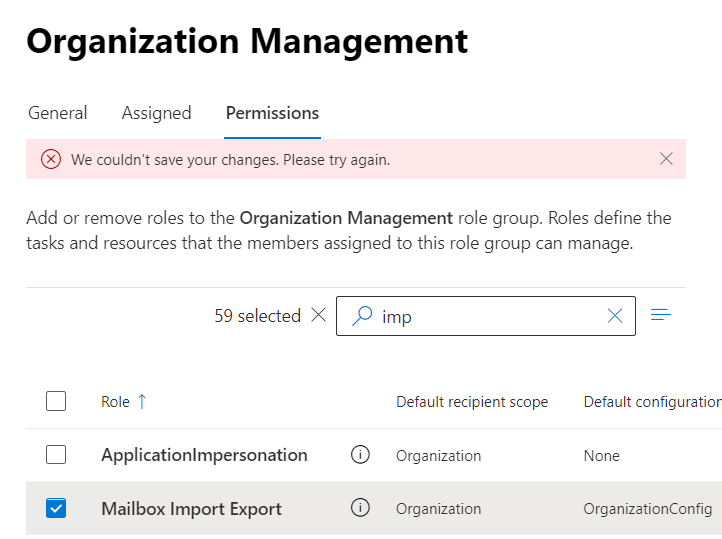Screen dimensions: 722x539
Task: Tick the ApplicationImpersonation checkbox
Action: click(56, 455)
